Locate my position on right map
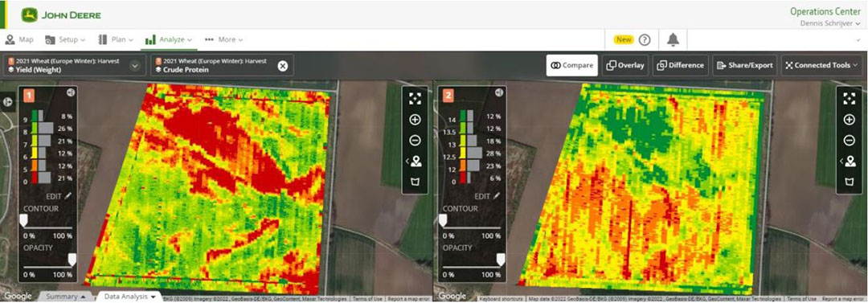The width and height of the screenshot is (868, 303). point(850,162)
